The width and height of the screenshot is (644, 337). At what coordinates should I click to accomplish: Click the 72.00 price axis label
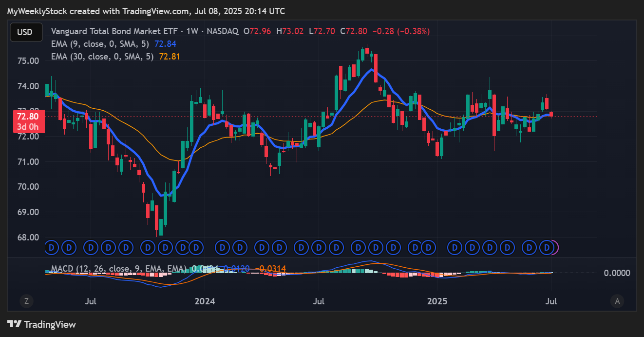point(28,137)
